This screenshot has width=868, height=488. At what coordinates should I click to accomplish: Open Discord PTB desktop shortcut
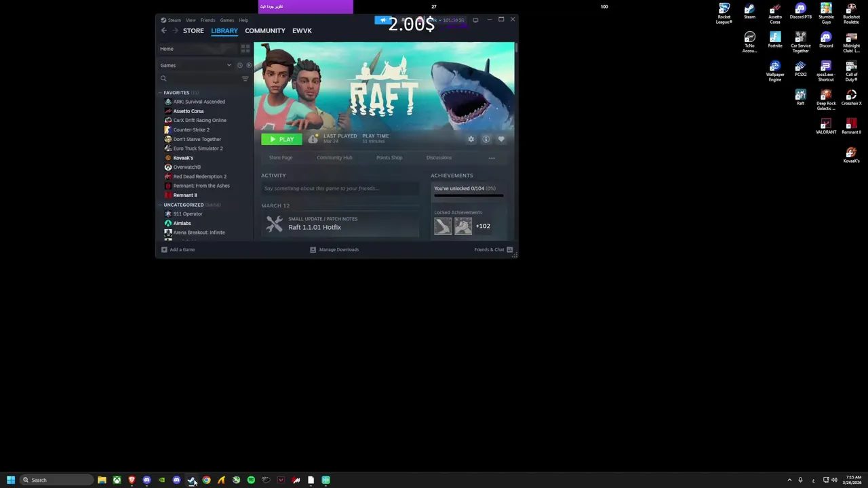click(801, 12)
